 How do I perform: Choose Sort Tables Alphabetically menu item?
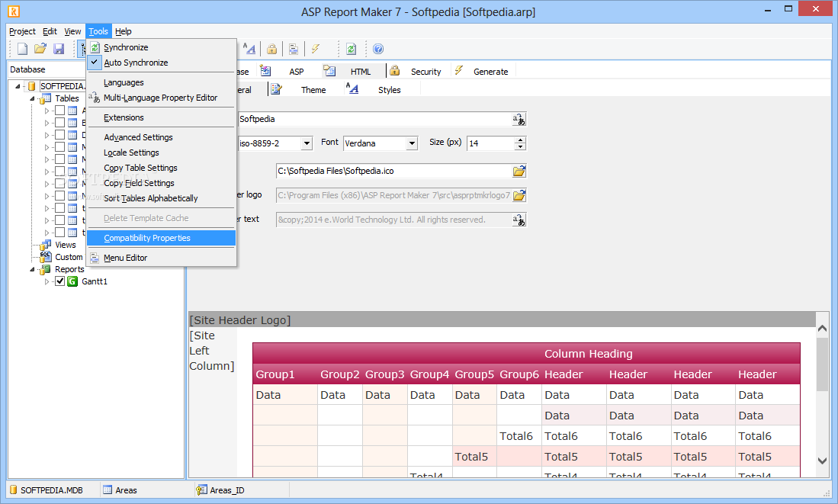point(162,198)
